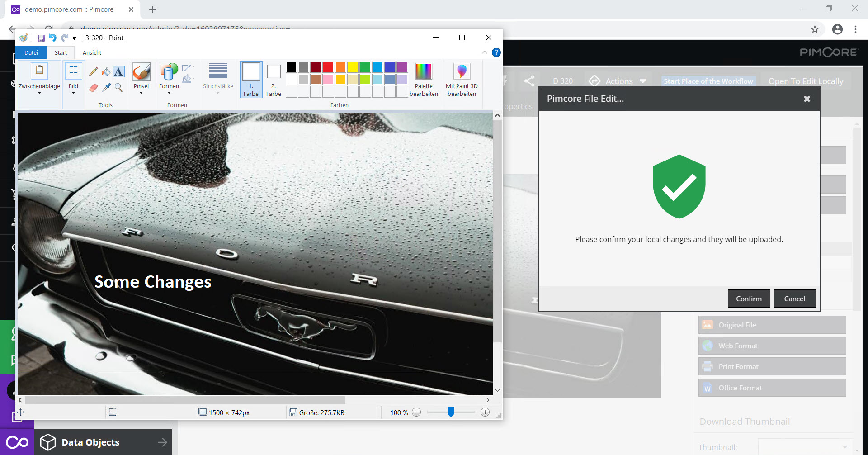The image size is (868, 455).
Task: Select the Eraser tool
Action: coord(93,87)
